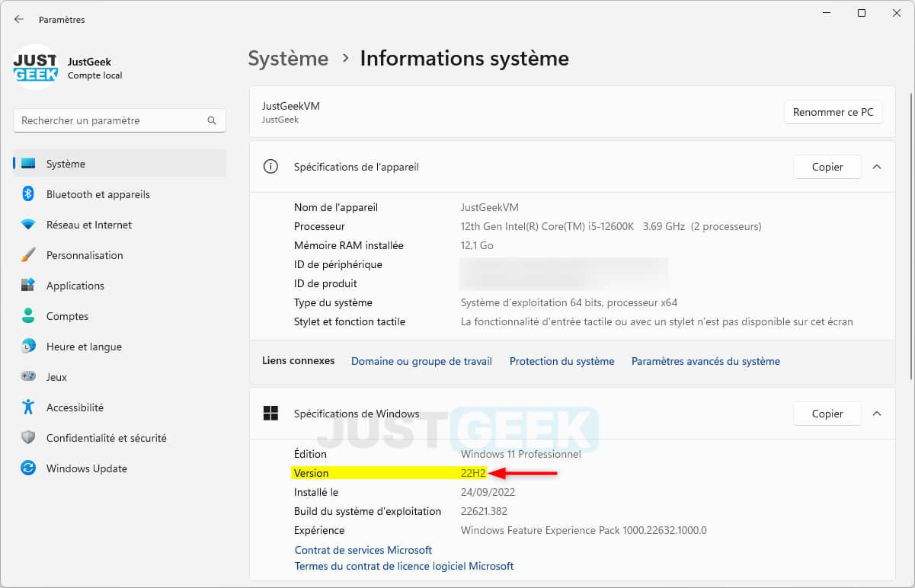The width and height of the screenshot is (915, 588).
Task: Go to Confidentialité et sécurité
Action: click(x=120, y=438)
